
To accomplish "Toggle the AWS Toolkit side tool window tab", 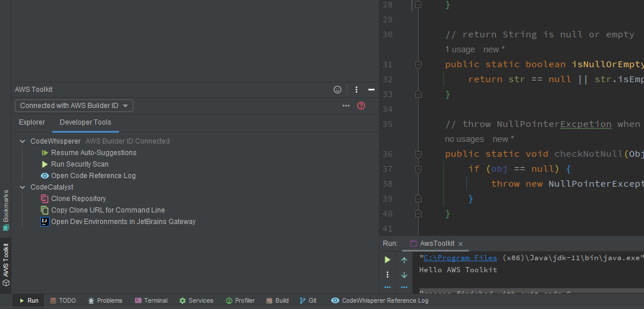I will pyautogui.click(x=6, y=265).
